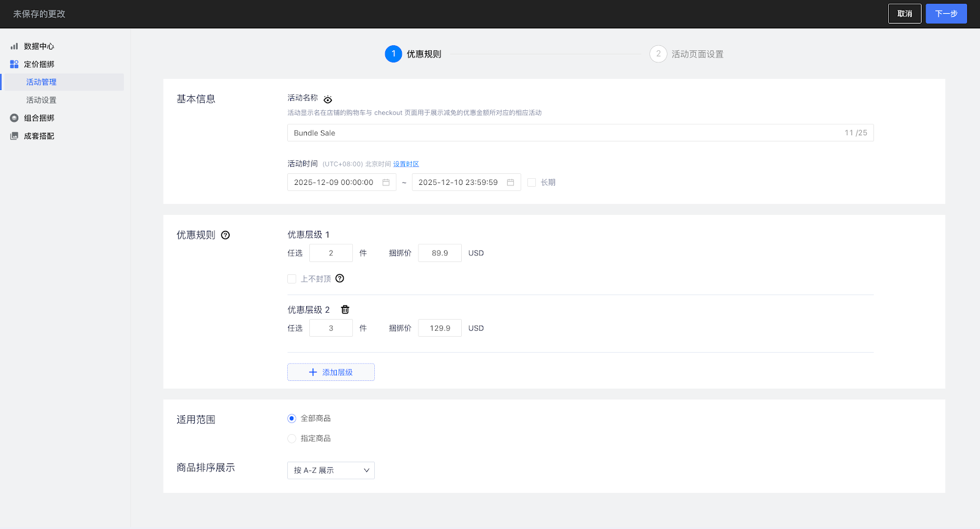The width and height of the screenshot is (980, 529).
Task: Click the eye icon beside 活动名称
Action: click(x=328, y=100)
